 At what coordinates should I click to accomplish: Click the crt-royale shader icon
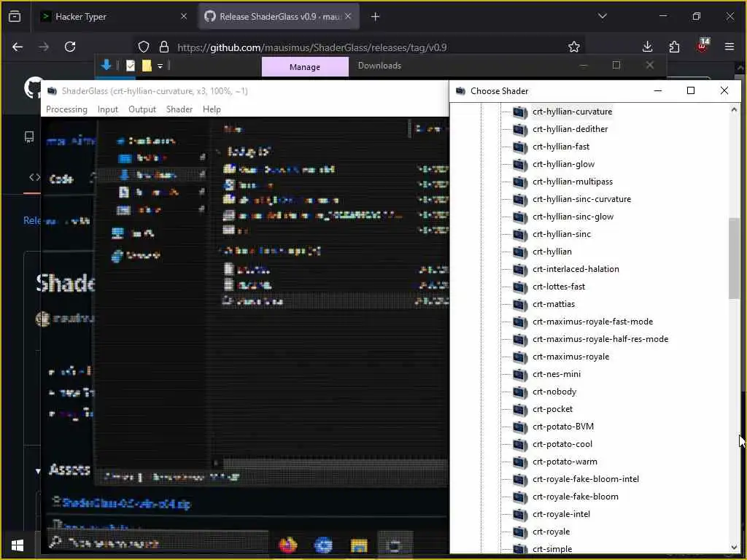click(519, 532)
